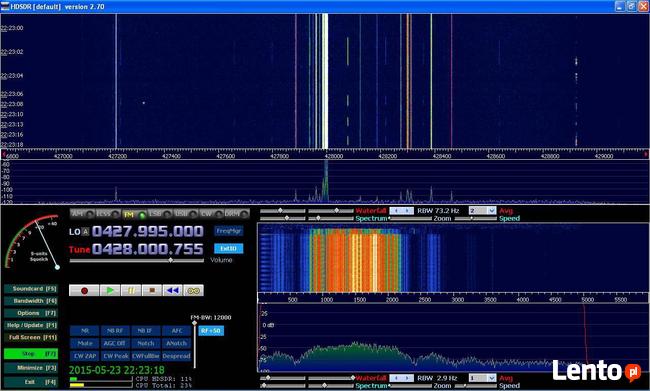Click upper RF Speed slider

(x=475, y=218)
